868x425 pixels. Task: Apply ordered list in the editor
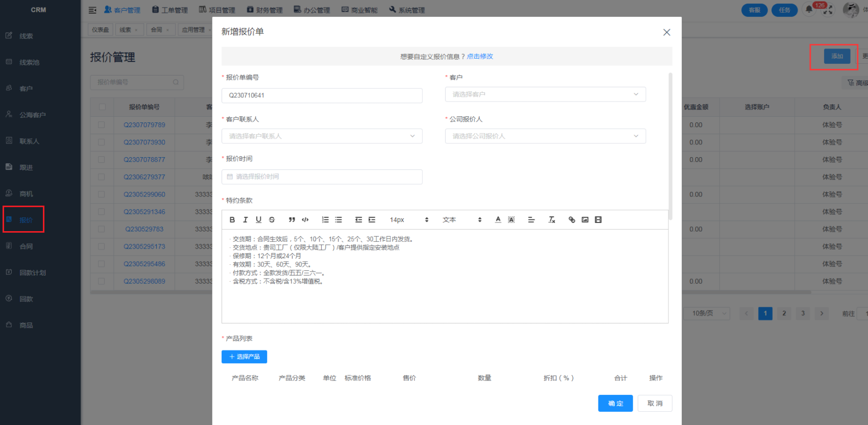tap(325, 220)
